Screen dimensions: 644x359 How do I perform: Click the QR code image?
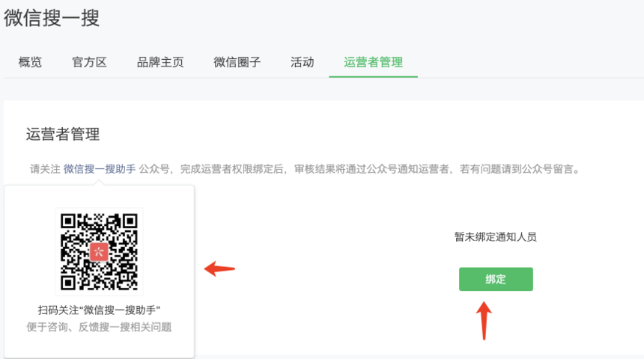click(99, 251)
